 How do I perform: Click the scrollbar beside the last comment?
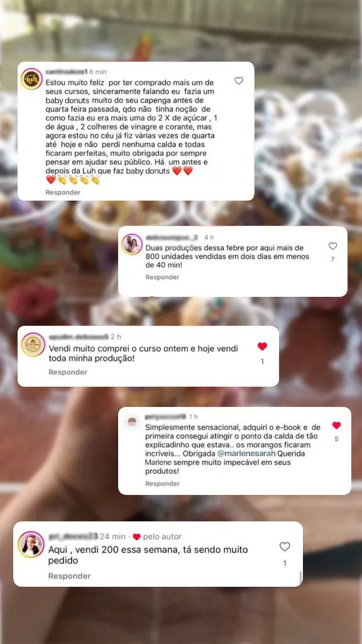click(x=301, y=577)
